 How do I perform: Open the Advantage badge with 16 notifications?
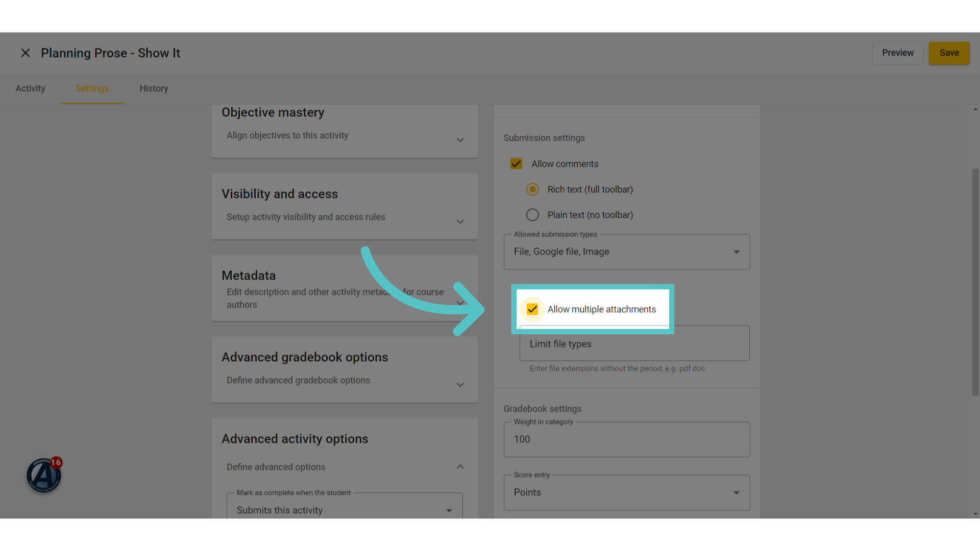[x=44, y=475]
